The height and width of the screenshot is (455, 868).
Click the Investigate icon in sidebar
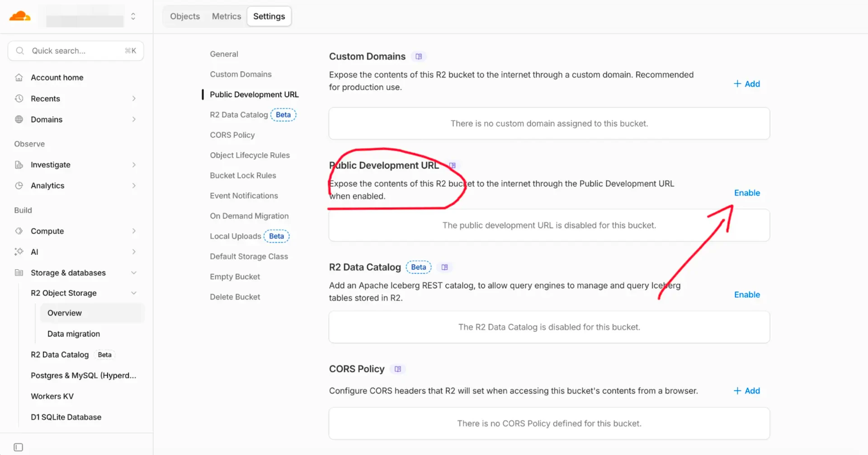pos(19,164)
